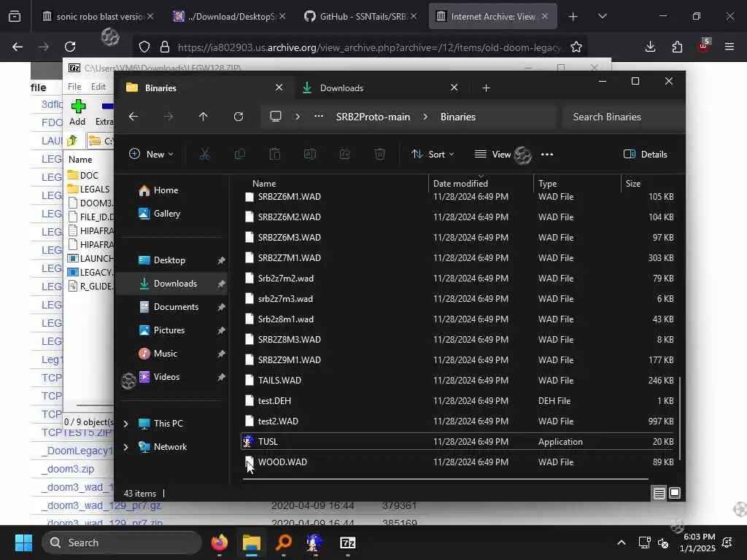Screen dimensions: 747x560
Task: Open Windows Start menu
Action: tap(23, 542)
